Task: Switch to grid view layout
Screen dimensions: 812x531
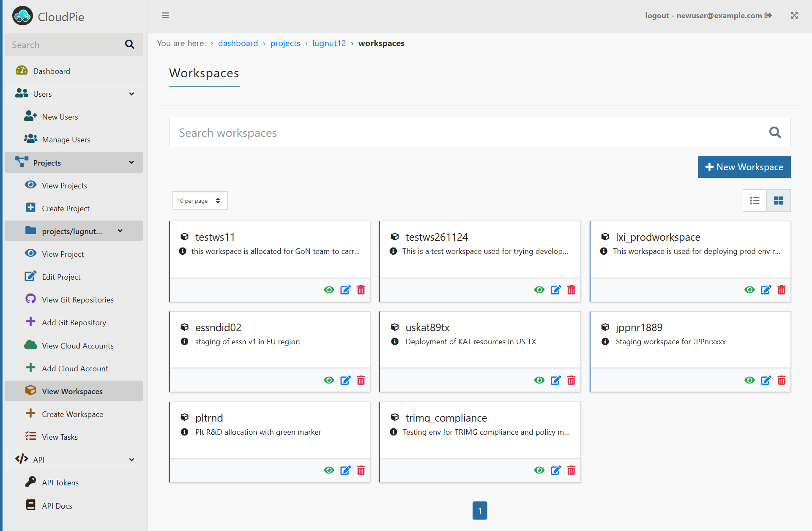Action: click(x=778, y=201)
